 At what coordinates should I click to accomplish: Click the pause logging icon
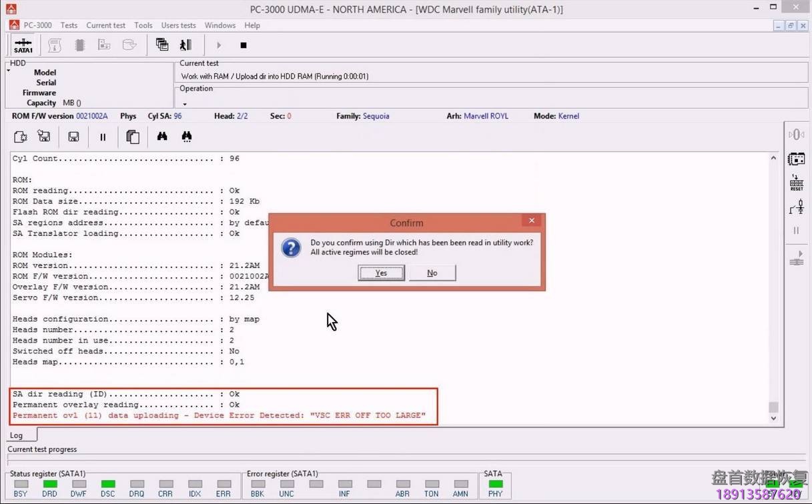[x=103, y=136]
